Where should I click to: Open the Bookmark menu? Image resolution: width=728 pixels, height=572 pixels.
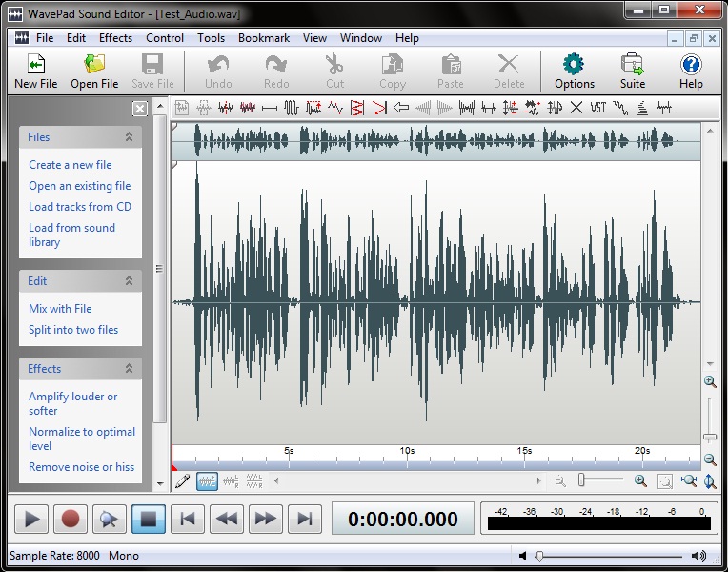point(264,38)
